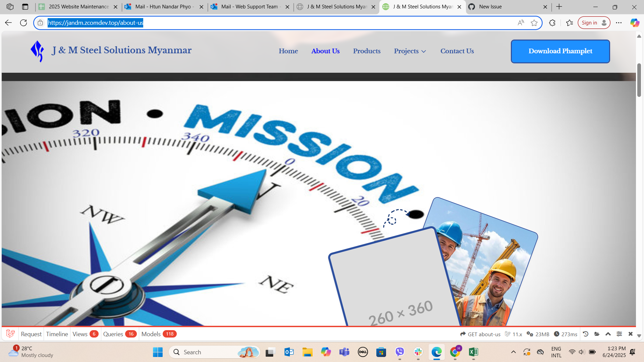
Task: Click debugbar open-folder storage icon
Action: tap(597, 334)
